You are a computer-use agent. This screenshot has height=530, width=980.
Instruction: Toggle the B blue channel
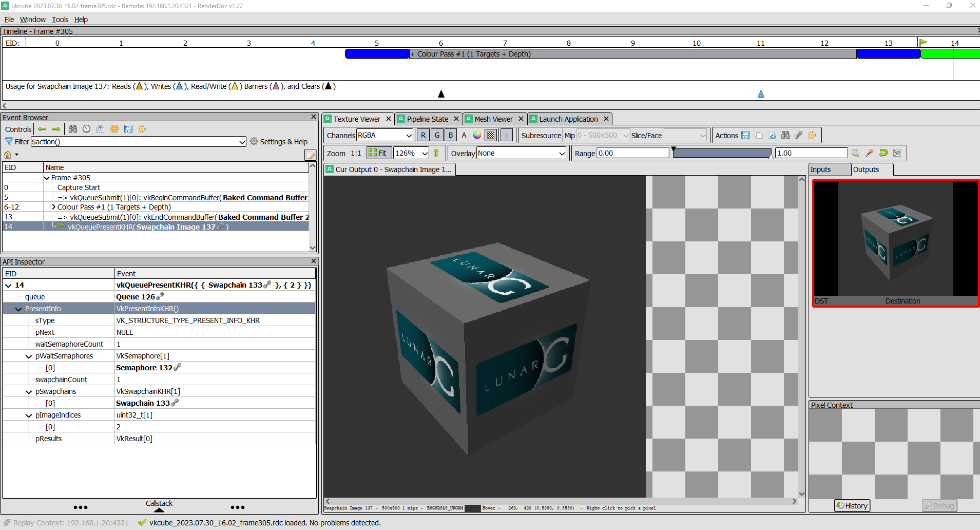451,135
